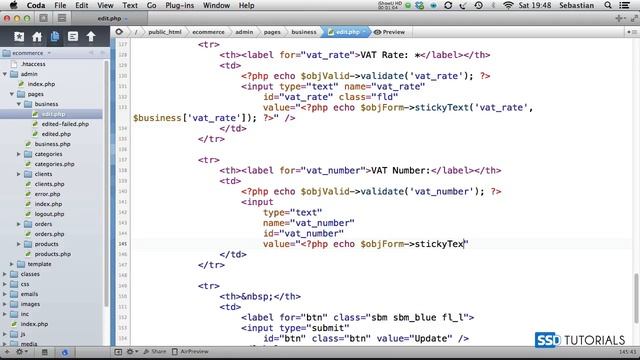
Task: Expand the clients folder
Action: click(19, 174)
